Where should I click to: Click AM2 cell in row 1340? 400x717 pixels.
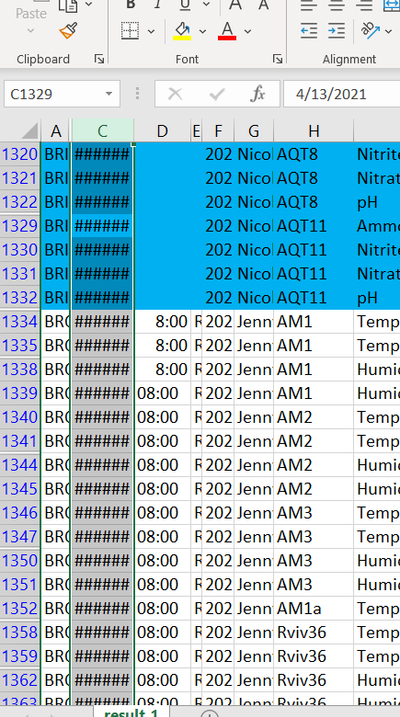coord(314,417)
